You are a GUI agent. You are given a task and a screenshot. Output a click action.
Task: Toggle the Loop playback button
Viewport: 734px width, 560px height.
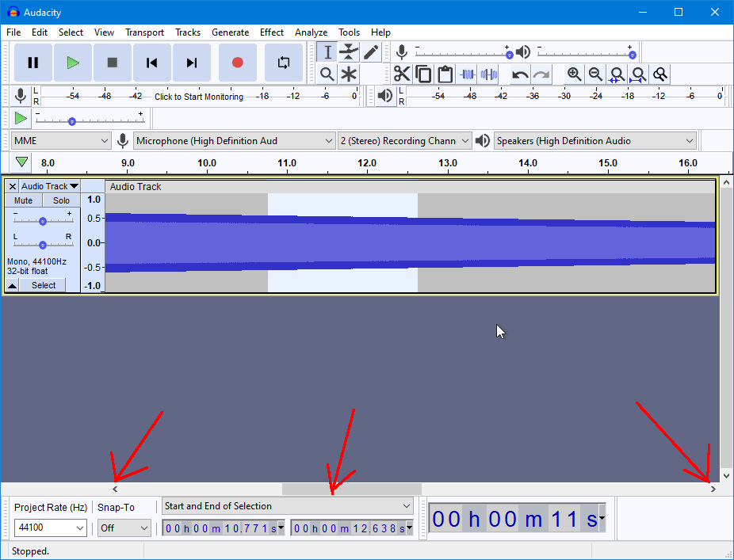pyautogui.click(x=284, y=63)
